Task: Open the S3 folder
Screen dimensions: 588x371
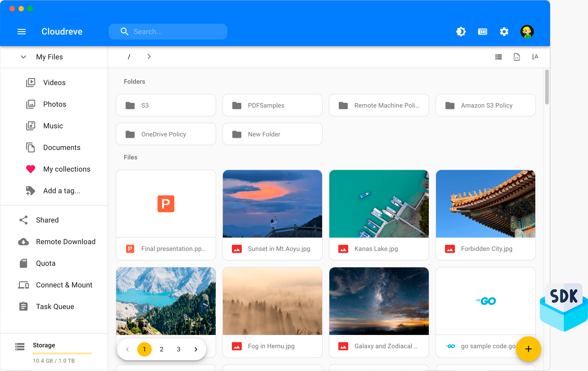Action: tap(166, 105)
